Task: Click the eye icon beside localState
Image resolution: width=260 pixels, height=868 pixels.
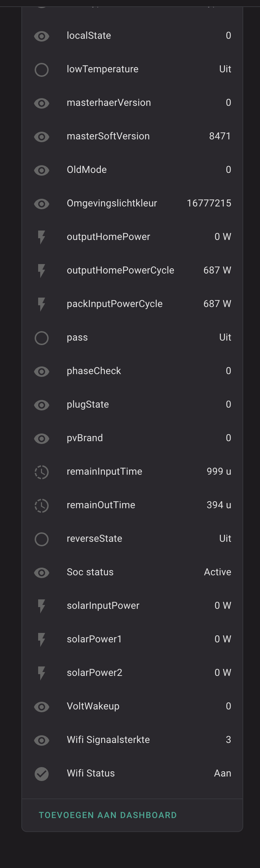Action: point(42,36)
